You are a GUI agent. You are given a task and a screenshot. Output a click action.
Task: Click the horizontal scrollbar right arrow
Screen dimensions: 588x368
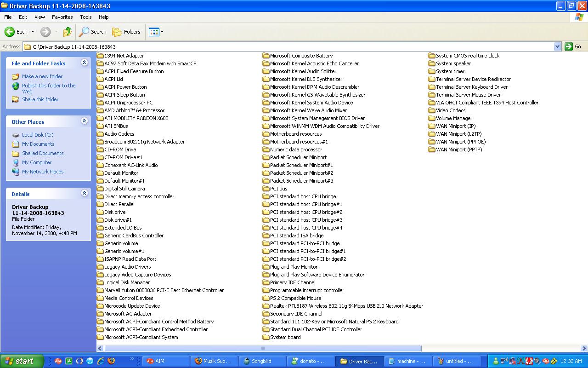coord(584,348)
